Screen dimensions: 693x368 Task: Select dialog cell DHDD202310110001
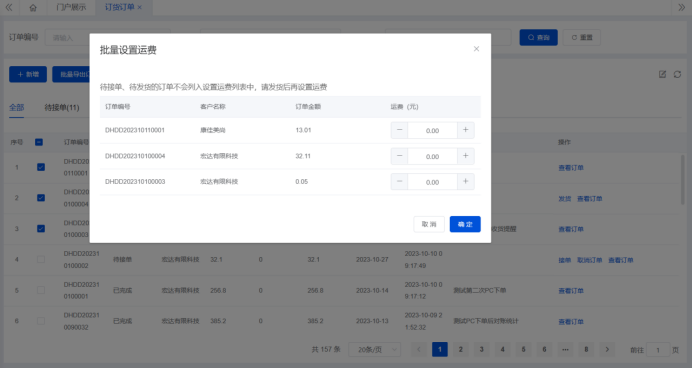[x=135, y=130]
